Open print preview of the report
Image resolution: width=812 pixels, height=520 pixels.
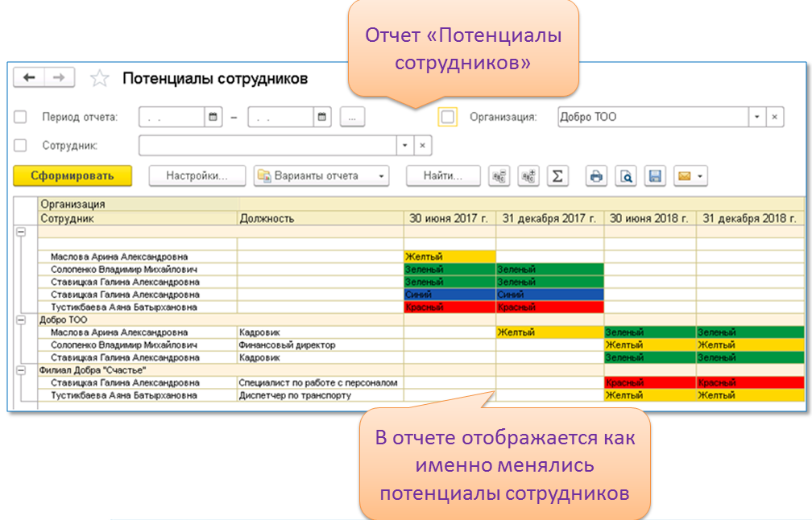(x=627, y=175)
